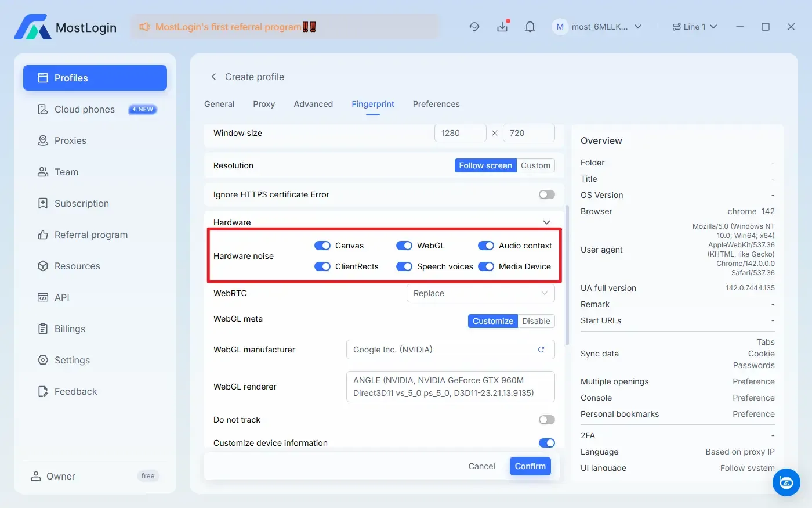This screenshot has width=812, height=508.
Task: Collapse the Hardware section
Action: (546, 222)
